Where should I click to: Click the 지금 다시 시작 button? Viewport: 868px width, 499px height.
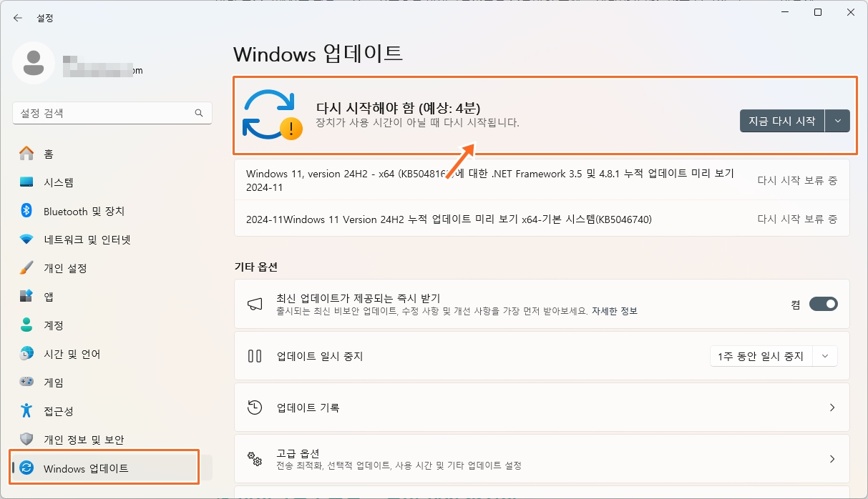(782, 121)
